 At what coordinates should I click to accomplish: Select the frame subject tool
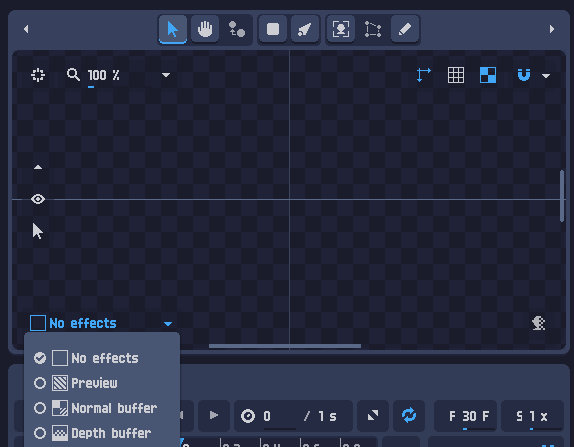click(340, 29)
